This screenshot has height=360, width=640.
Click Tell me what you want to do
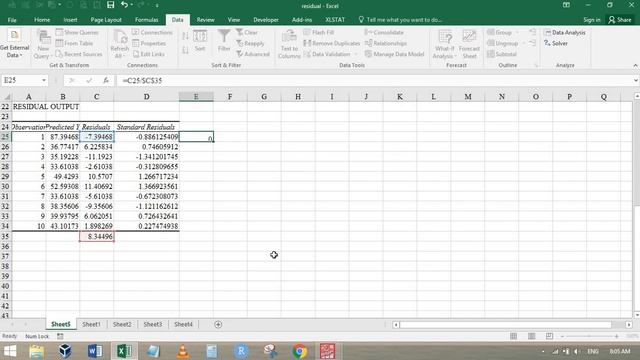(400, 20)
